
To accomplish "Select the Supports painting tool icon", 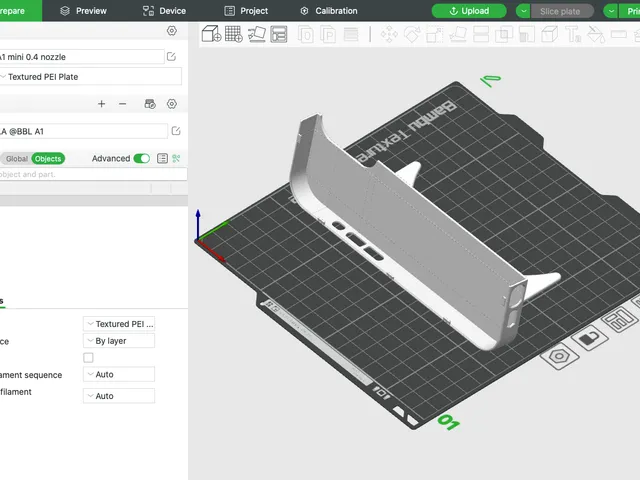I will (527, 34).
